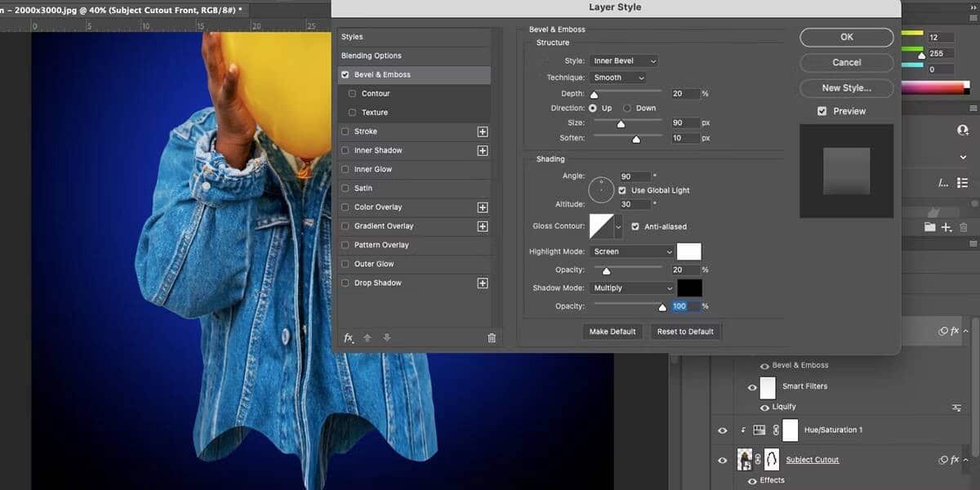The width and height of the screenshot is (980, 490).
Task: Enable the Drop Shadow checkbox
Action: 345,283
